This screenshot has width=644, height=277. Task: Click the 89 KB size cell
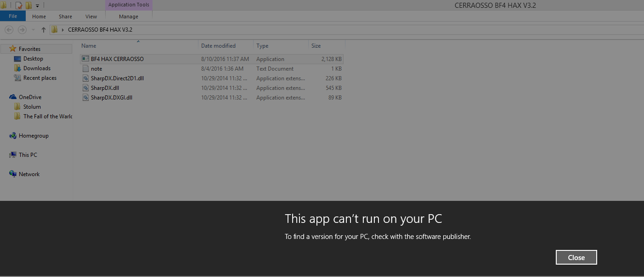click(x=335, y=98)
